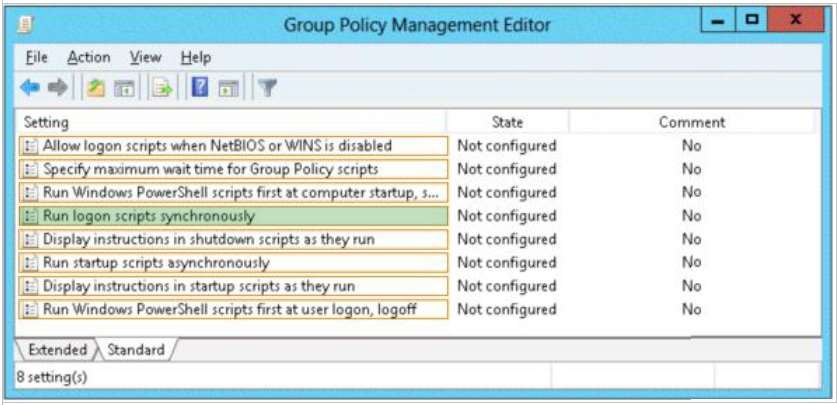This screenshot has height=405, width=837.
Task: Click the Back arrow toolbar icon
Action: point(30,88)
